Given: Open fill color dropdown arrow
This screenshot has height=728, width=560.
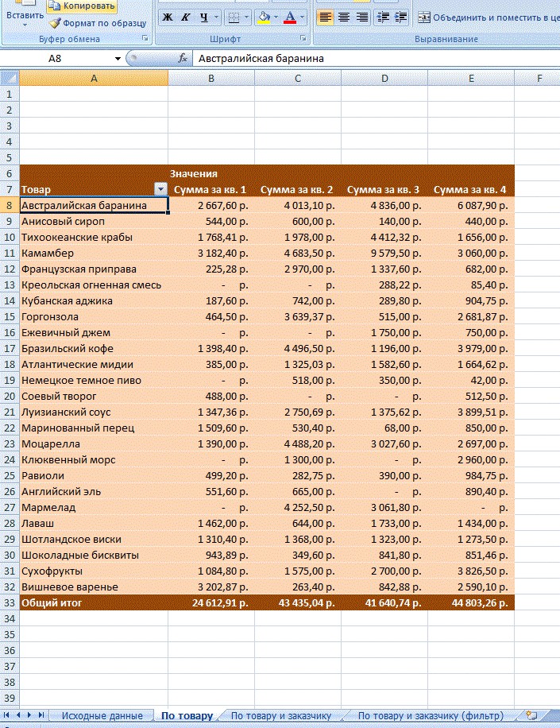Looking at the screenshot, I should 276,17.
